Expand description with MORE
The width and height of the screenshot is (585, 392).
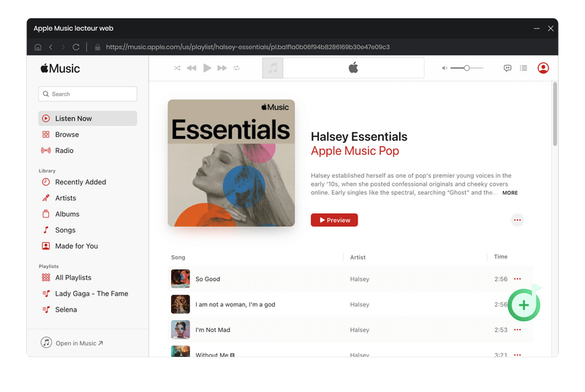click(510, 193)
